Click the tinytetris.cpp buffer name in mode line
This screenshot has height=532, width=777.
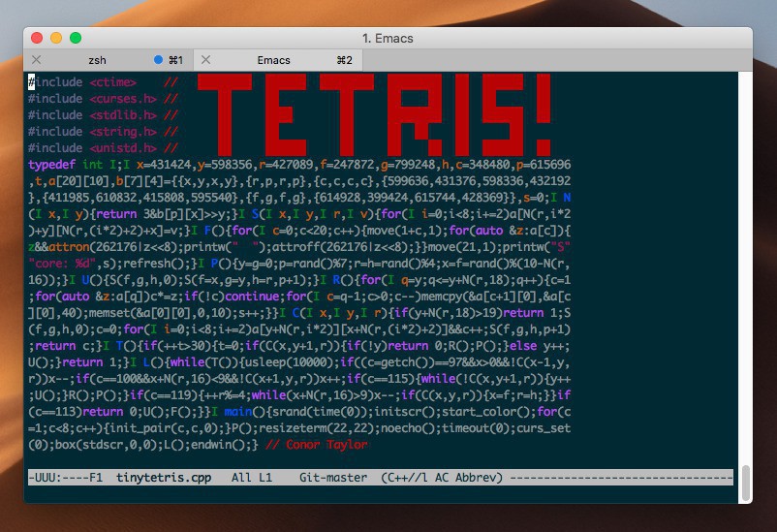point(164,478)
